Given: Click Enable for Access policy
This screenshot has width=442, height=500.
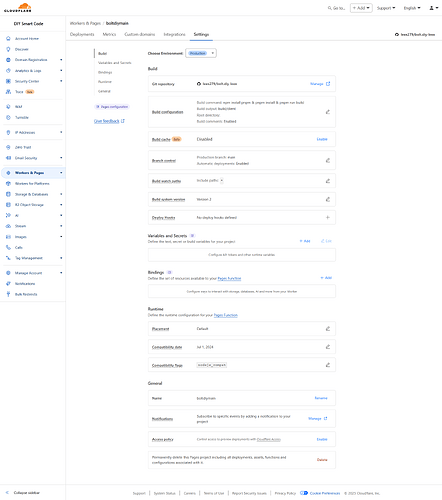Looking at the screenshot, I should click(322, 439).
